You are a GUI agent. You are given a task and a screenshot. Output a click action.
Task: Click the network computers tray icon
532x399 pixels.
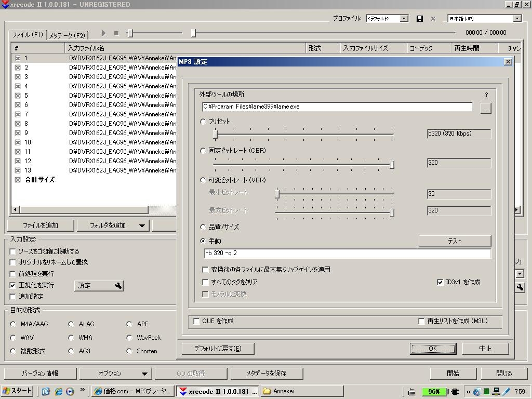tap(496, 392)
